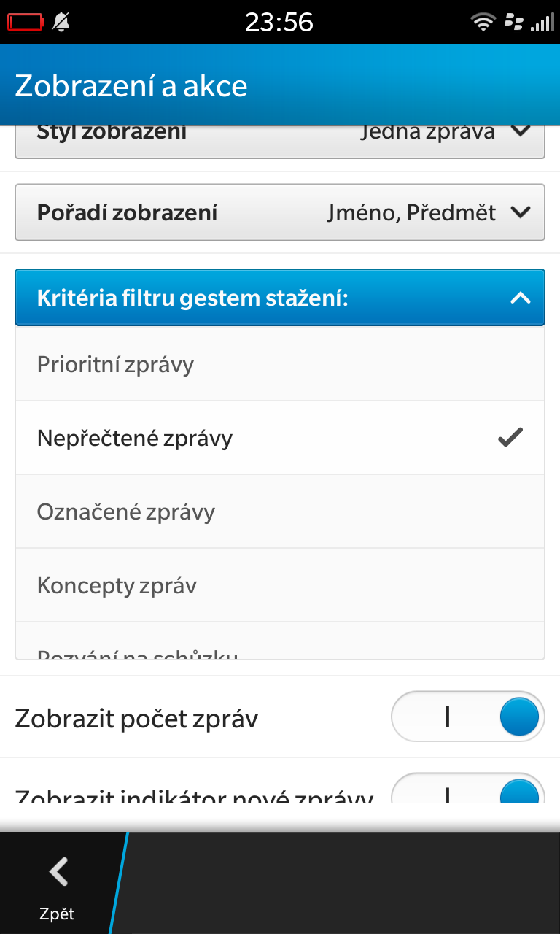Tap the Zobrazit počet zpráv label

(x=137, y=719)
